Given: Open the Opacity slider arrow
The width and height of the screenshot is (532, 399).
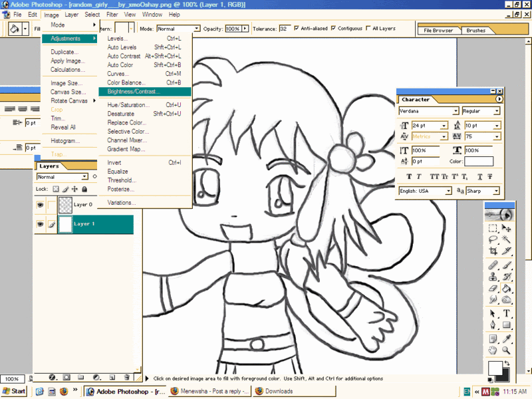Looking at the screenshot, I should [x=245, y=29].
